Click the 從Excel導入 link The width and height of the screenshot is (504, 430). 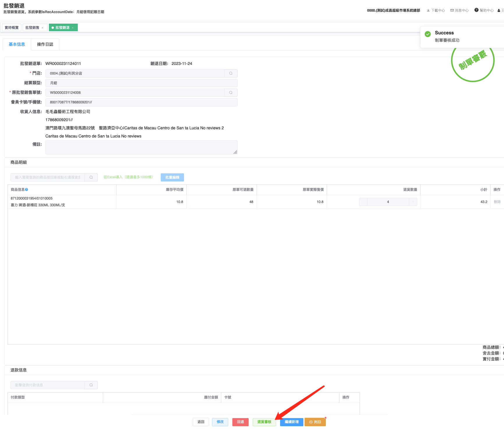click(x=128, y=177)
